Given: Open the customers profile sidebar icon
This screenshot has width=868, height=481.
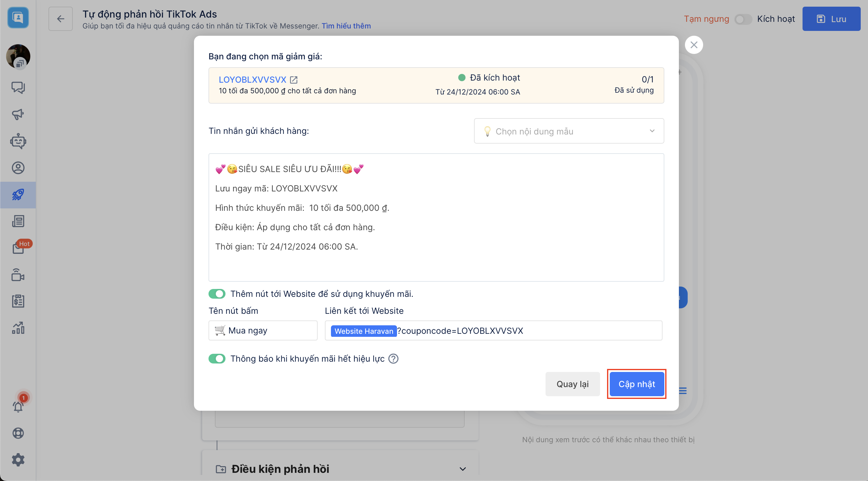Looking at the screenshot, I should click(18, 168).
